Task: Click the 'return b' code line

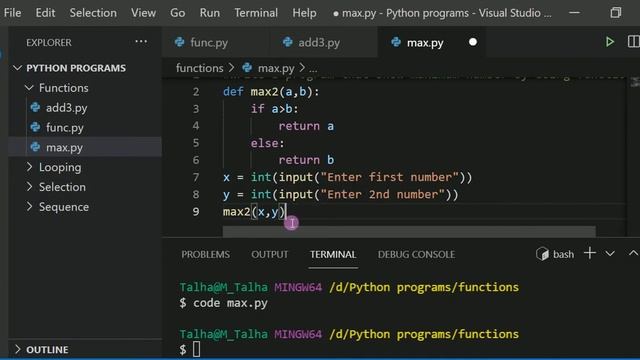Action: coord(306,160)
